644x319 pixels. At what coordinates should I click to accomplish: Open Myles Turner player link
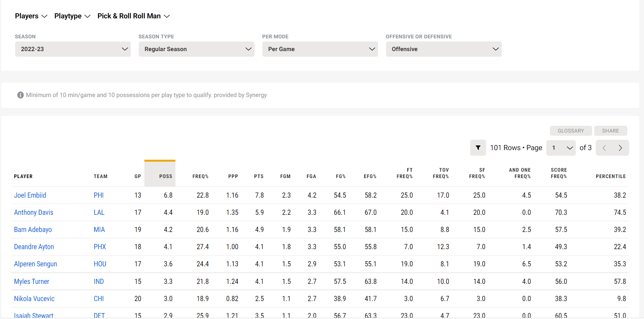[x=32, y=281]
